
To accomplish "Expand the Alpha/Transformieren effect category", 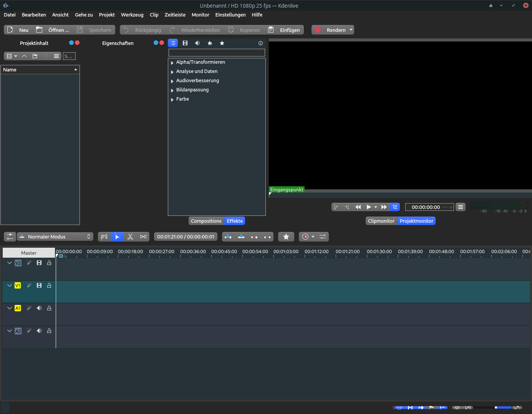I will click(172, 63).
